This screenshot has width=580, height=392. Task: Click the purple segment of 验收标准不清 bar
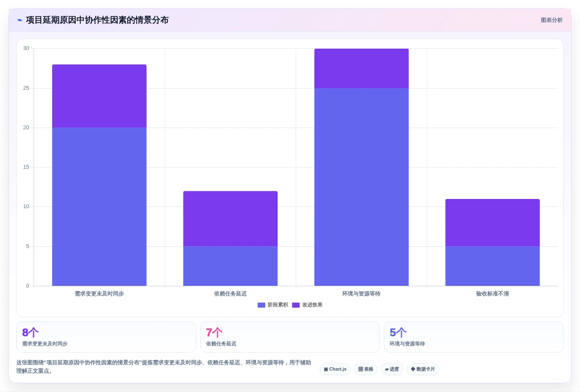tap(492, 223)
